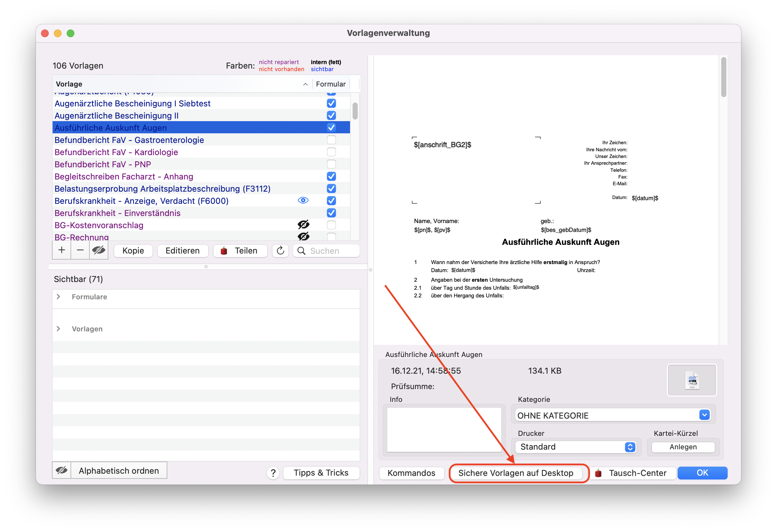Uncheck Formular for Augenärztliche Bescheinigung II
777x532 pixels.
(x=331, y=115)
